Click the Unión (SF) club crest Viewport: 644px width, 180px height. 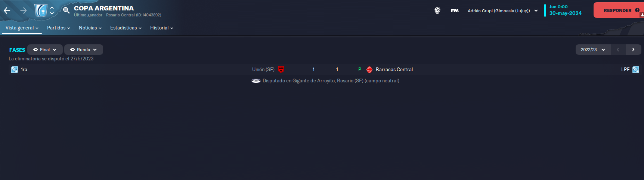point(281,70)
